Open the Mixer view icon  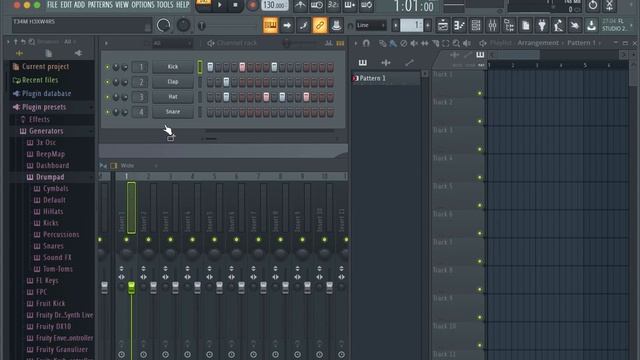point(492,25)
